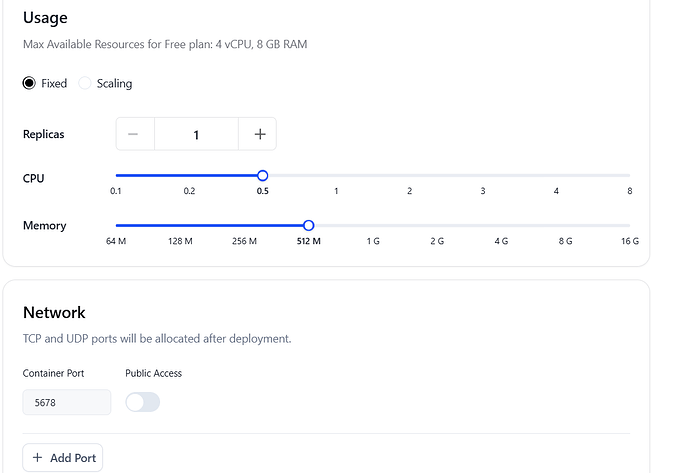
Task: Set CPU slider to 0.1 minimum
Action: (116, 176)
